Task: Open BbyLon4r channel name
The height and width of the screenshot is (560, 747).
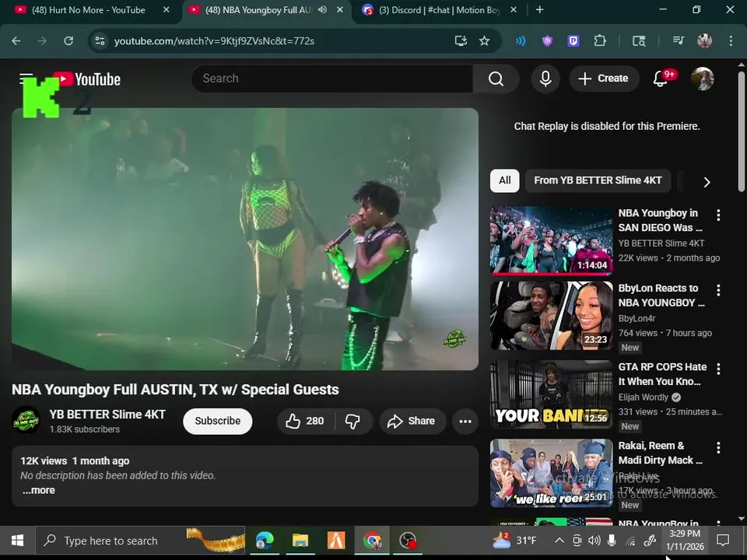Action: click(x=637, y=318)
